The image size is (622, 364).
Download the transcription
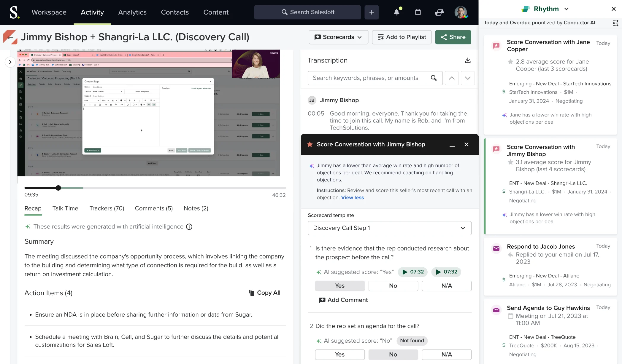click(x=468, y=60)
